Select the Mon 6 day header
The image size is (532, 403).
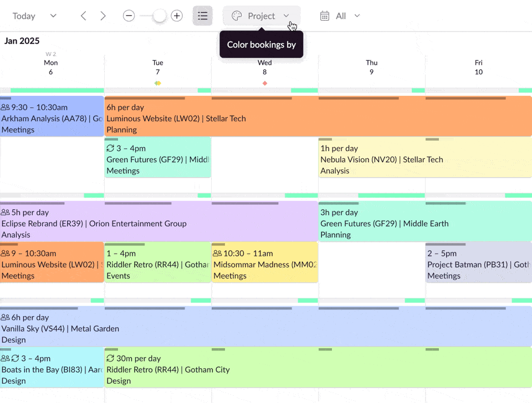[x=50, y=67]
